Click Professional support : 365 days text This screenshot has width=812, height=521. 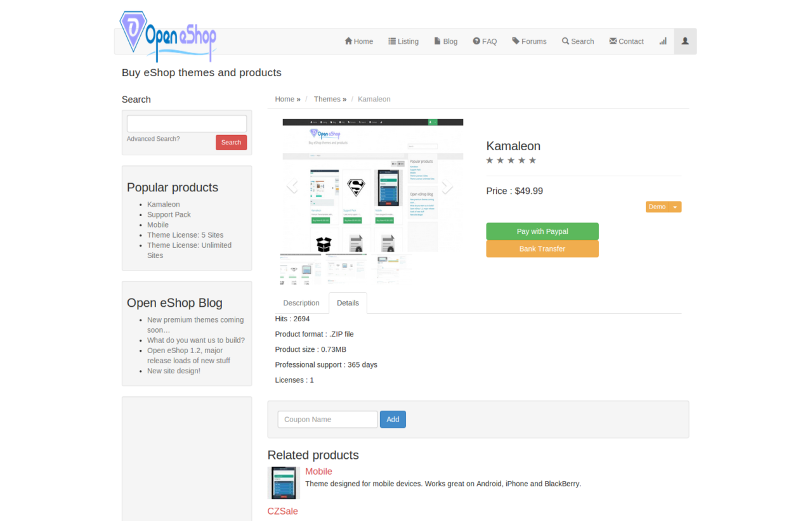click(326, 364)
